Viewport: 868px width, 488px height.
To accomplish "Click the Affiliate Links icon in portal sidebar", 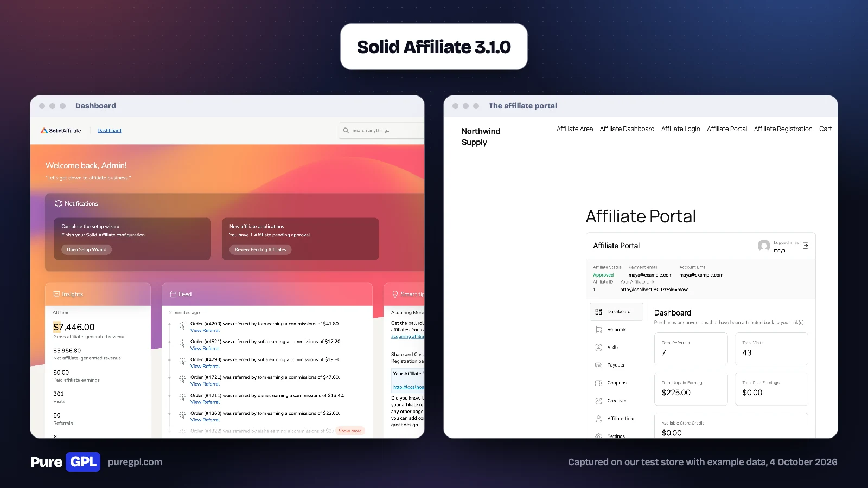I will point(598,419).
